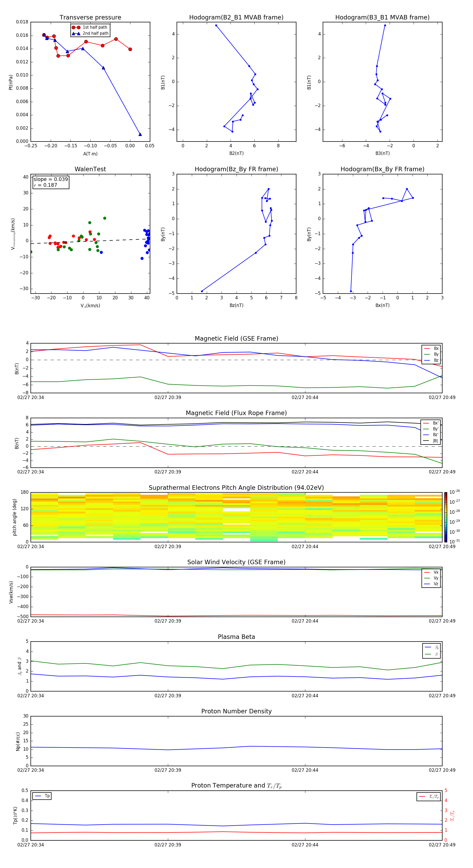
Task: Click the 'Vz' legend entry
Action: coord(431,584)
